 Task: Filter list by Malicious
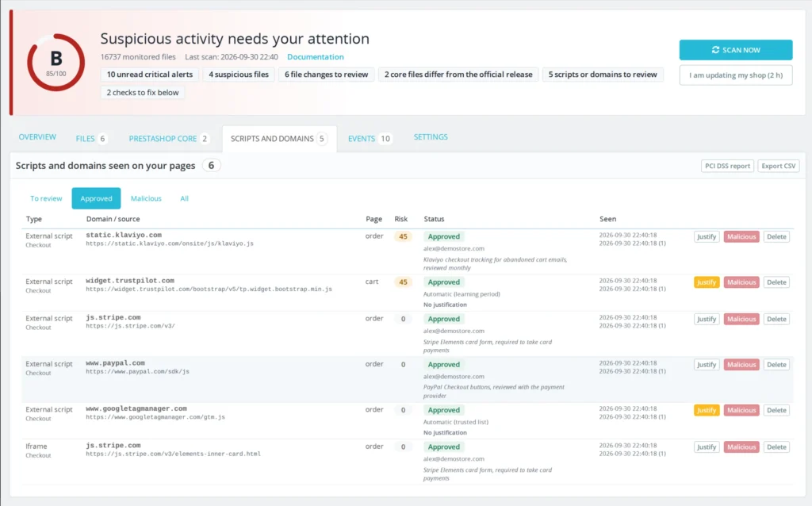(146, 198)
